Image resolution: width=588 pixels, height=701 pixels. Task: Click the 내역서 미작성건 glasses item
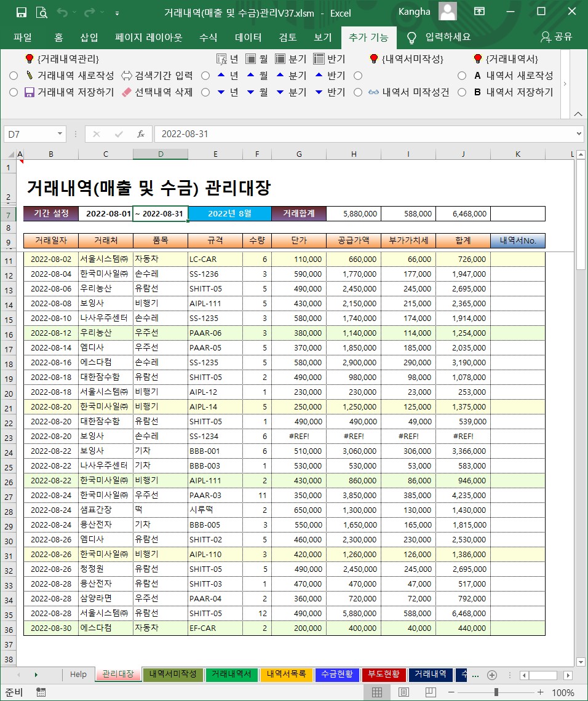coord(408,92)
